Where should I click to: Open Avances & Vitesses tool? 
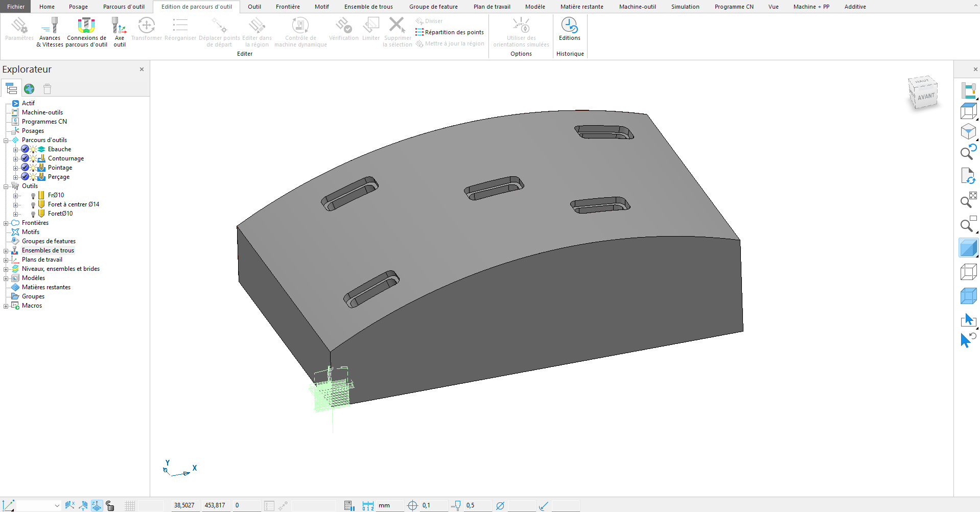[x=50, y=32]
